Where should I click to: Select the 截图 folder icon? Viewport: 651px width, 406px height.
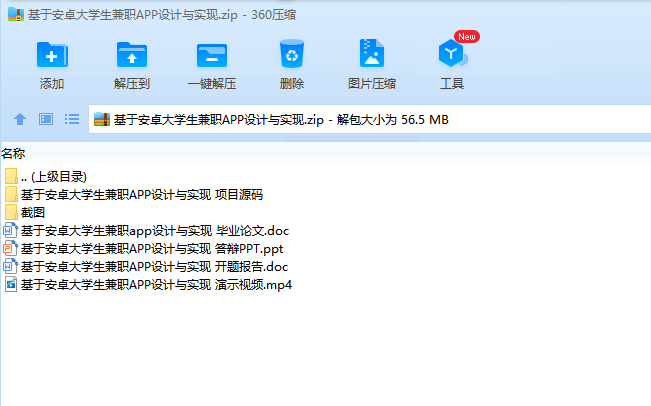(11, 212)
